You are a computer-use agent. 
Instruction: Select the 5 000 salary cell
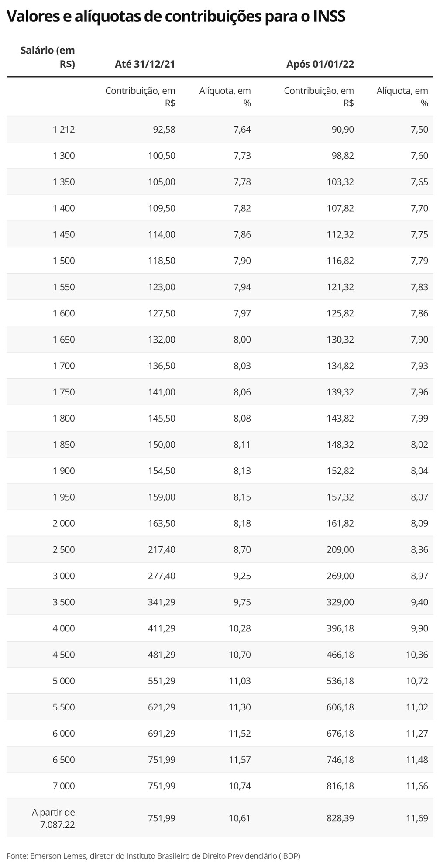pyautogui.click(x=64, y=681)
